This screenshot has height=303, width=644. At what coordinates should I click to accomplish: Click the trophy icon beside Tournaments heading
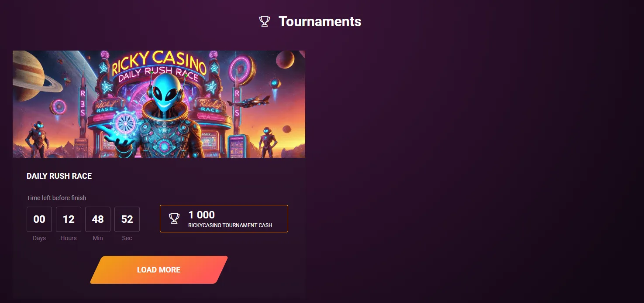pos(265,21)
